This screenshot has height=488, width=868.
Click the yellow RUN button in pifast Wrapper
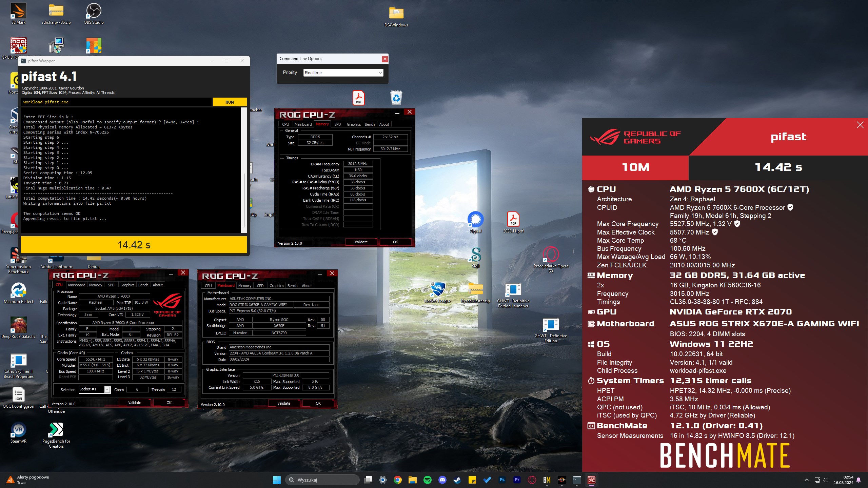[230, 102]
